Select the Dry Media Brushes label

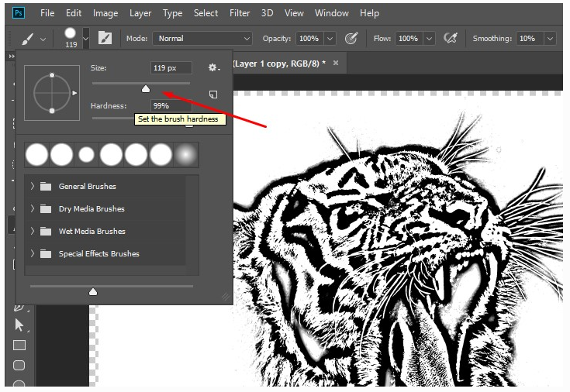[92, 209]
